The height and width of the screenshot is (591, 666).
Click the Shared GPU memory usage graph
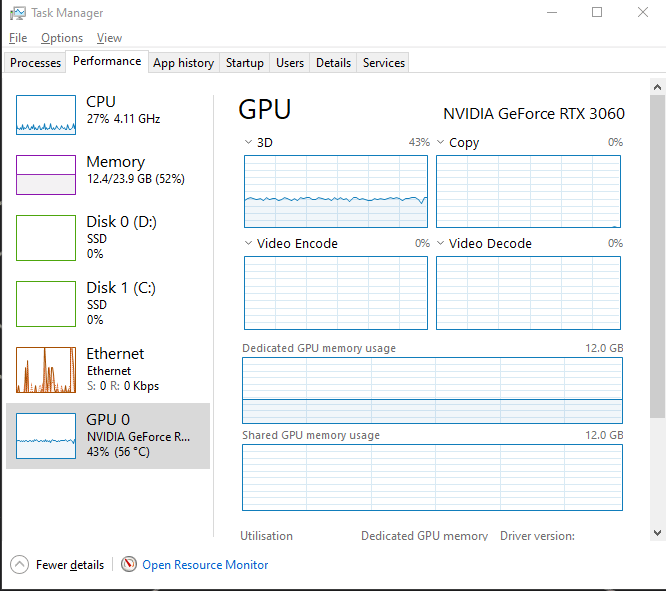tap(432, 478)
